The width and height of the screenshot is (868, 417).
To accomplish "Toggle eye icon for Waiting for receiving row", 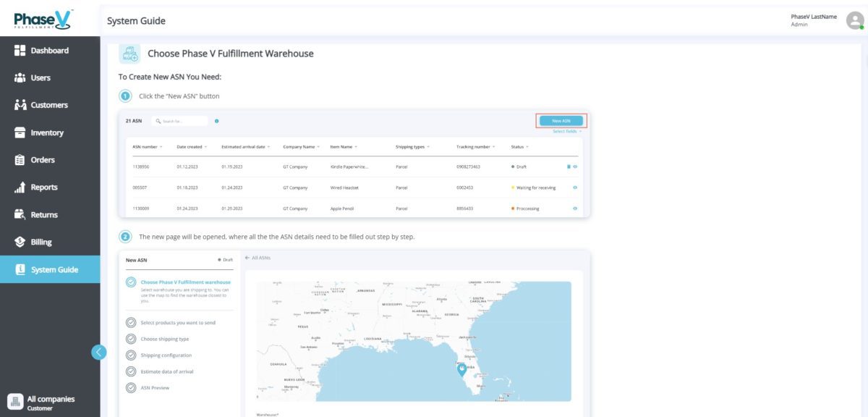I will click(x=575, y=188).
